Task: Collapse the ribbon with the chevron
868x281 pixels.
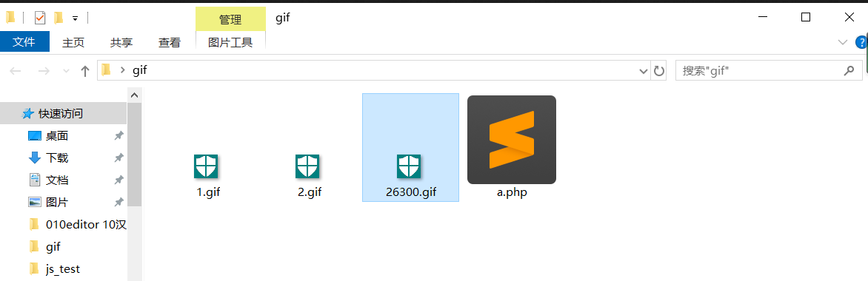Action: [x=843, y=42]
